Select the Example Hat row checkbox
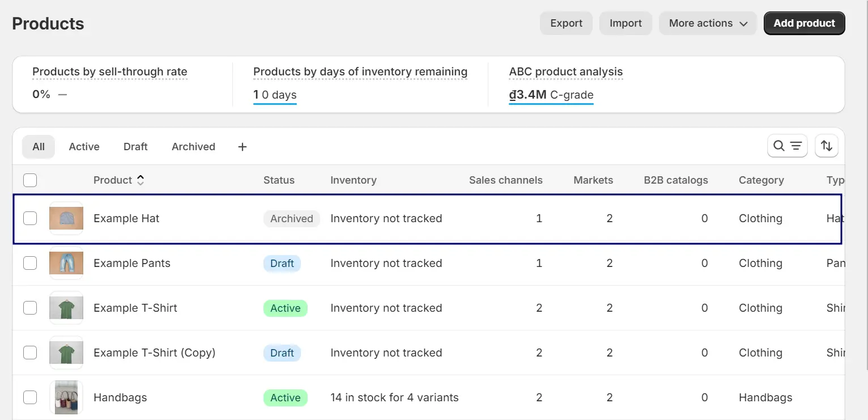Image resolution: width=868 pixels, height=420 pixels. tap(30, 218)
